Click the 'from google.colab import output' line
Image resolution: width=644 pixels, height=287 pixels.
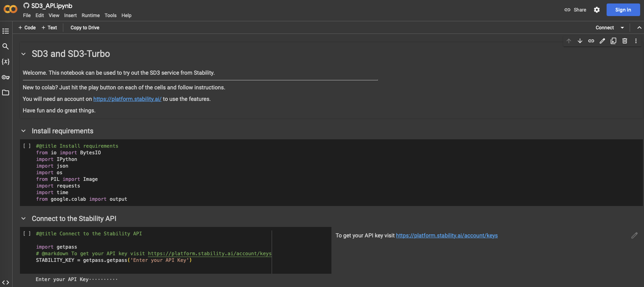point(81,199)
